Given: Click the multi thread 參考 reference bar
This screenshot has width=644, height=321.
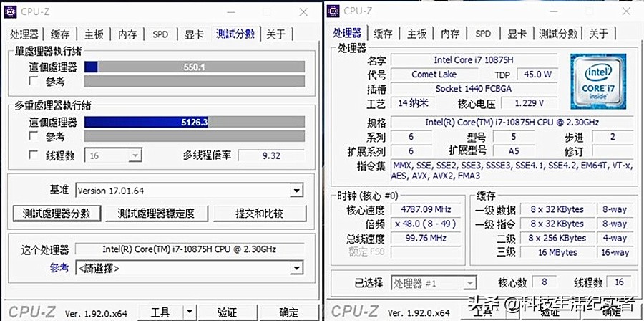Looking at the screenshot, I should click(194, 136).
